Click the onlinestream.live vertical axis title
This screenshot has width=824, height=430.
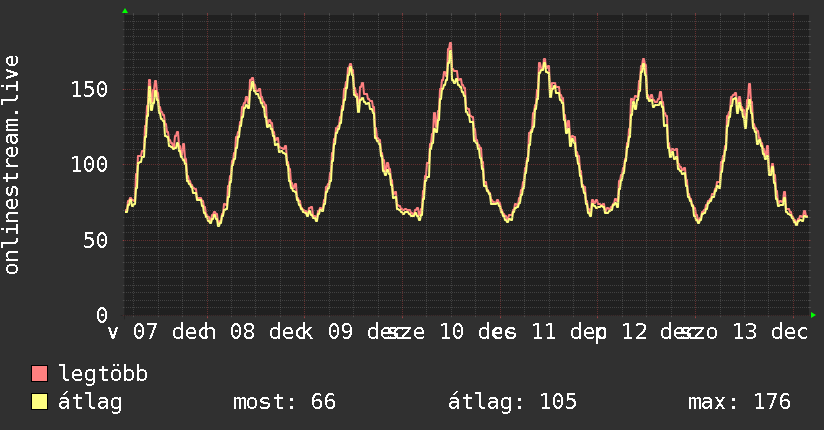pyautogui.click(x=11, y=165)
